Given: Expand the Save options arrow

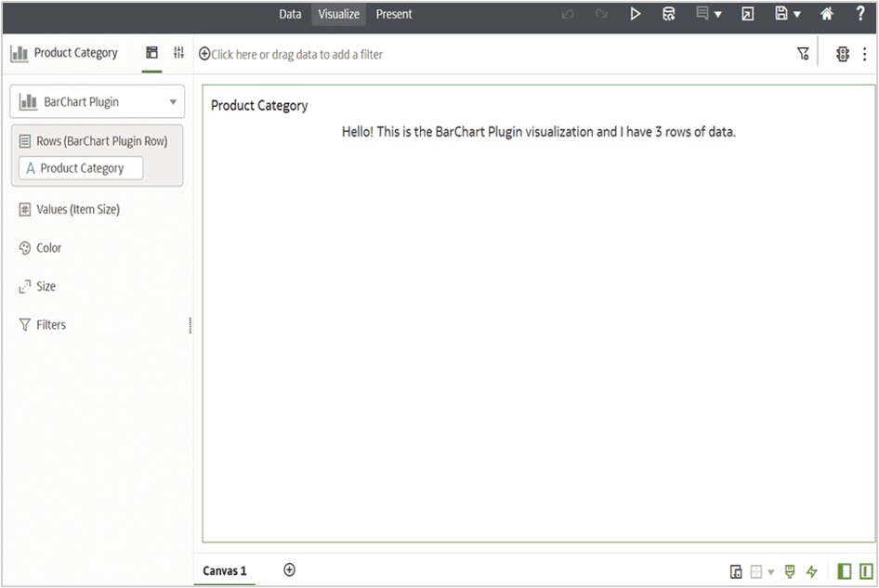Looking at the screenshot, I should [x=796, y=15].
